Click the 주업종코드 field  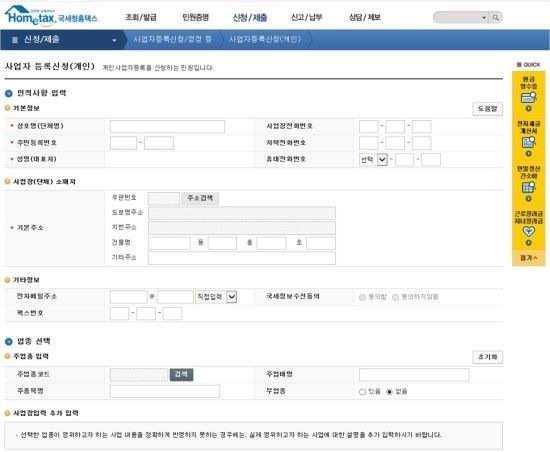point(139,375)
